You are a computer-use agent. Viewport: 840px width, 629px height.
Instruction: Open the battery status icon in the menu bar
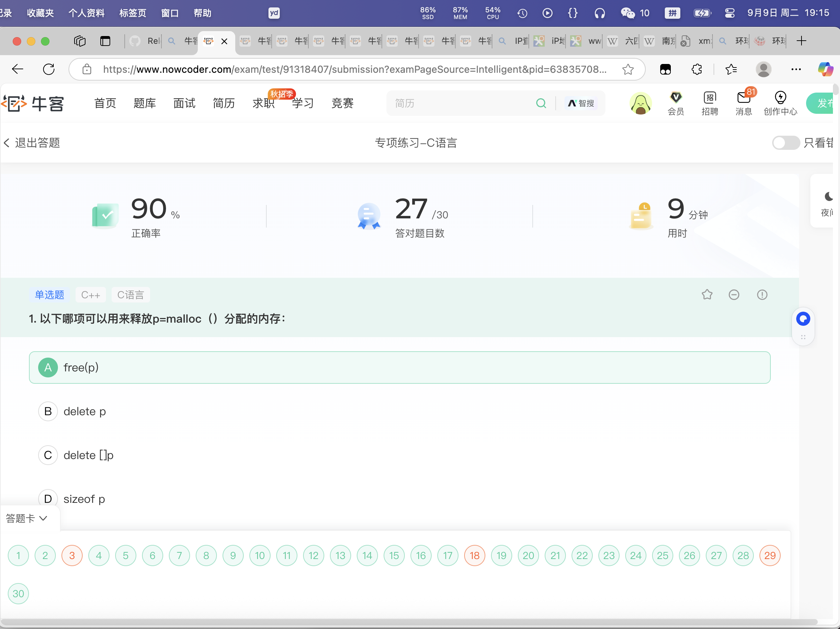tap(702, 13)
